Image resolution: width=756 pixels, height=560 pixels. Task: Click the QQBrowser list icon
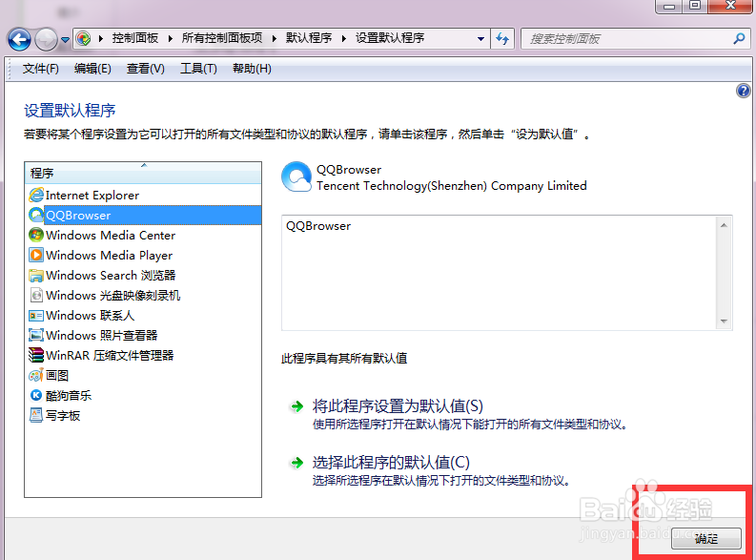coord(36,215)
